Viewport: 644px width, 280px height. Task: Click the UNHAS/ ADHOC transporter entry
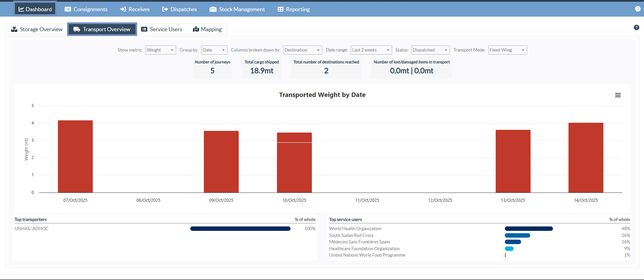coord(31,228)
